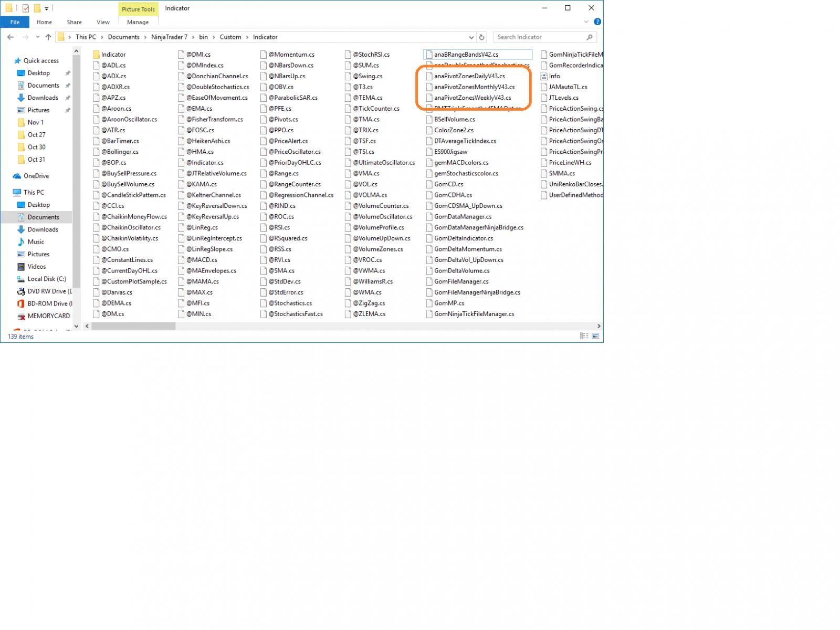Switch to the Home ribbon tab
Screen dimensions: 840x630
tap(44, 22)
